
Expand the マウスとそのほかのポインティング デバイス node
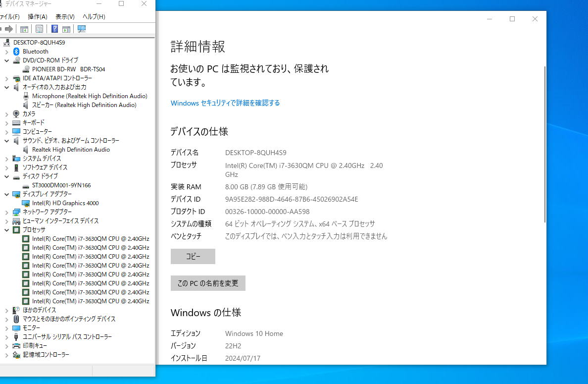[7, 320]
